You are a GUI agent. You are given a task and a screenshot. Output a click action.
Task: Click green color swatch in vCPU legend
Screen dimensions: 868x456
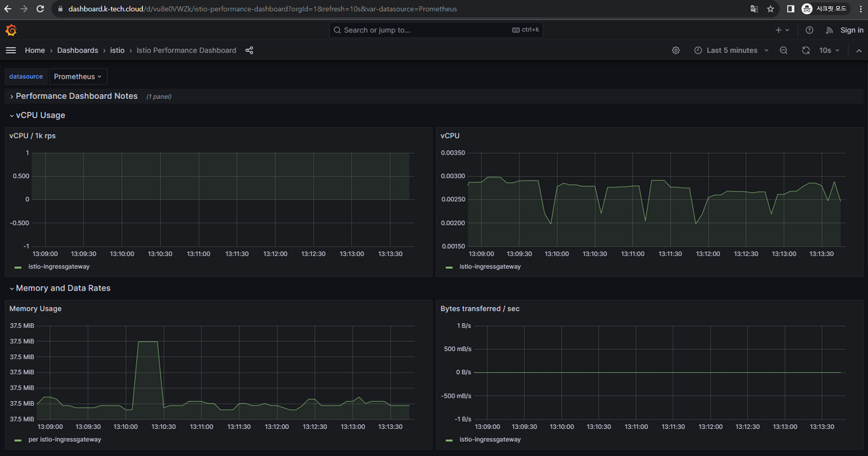pyautogui.click(x=449, y=267)
